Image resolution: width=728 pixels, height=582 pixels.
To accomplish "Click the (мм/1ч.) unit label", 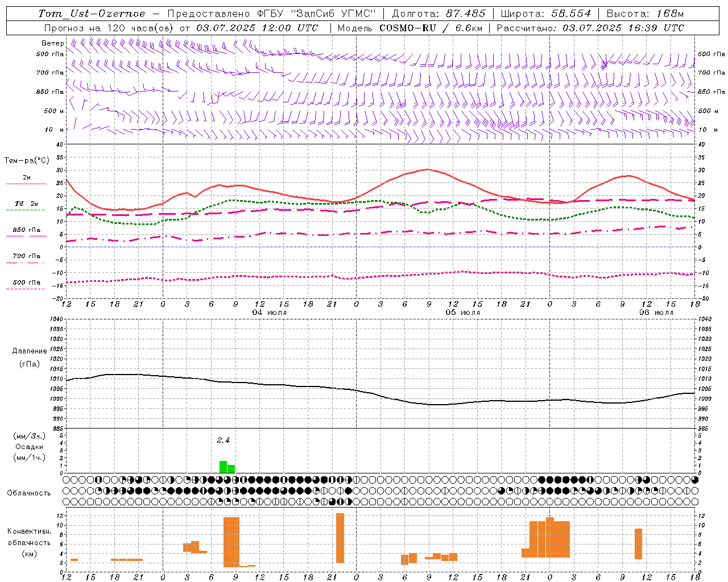I will tap(30, 458).
